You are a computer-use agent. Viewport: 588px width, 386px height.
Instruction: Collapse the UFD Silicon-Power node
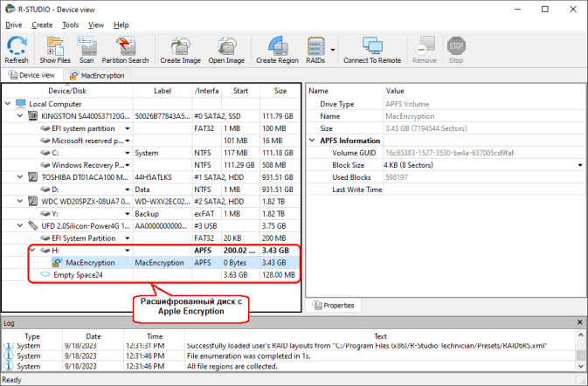(x=20, y=225)
